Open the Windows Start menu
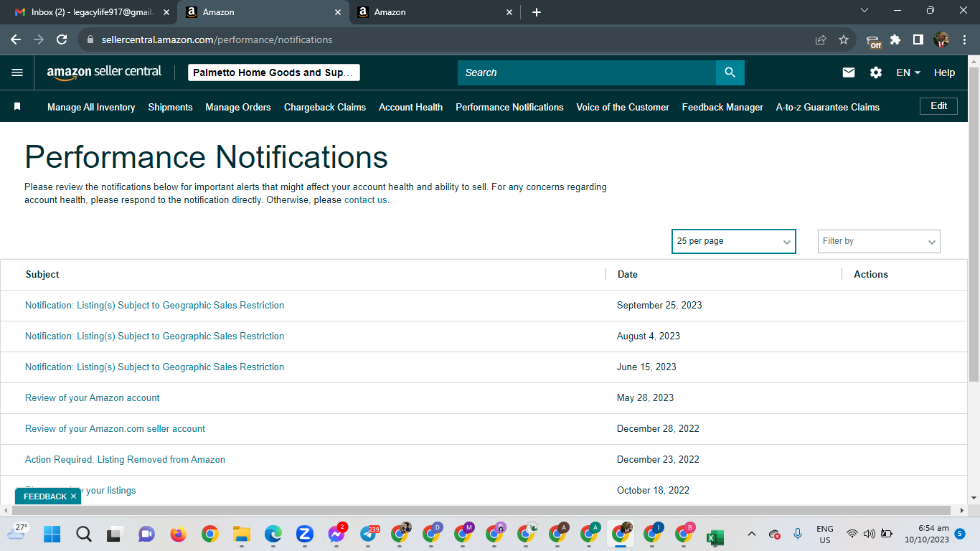This screenshot has height=551, width=980. (x=52, y=534)
